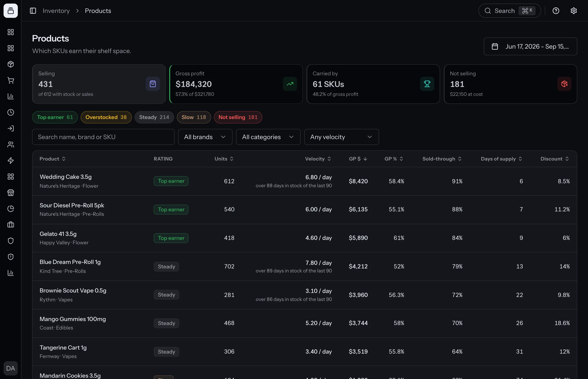This screenshot has height=379, width=588.
Task: Select the Gross profit summary card
Action: point(236,84)
